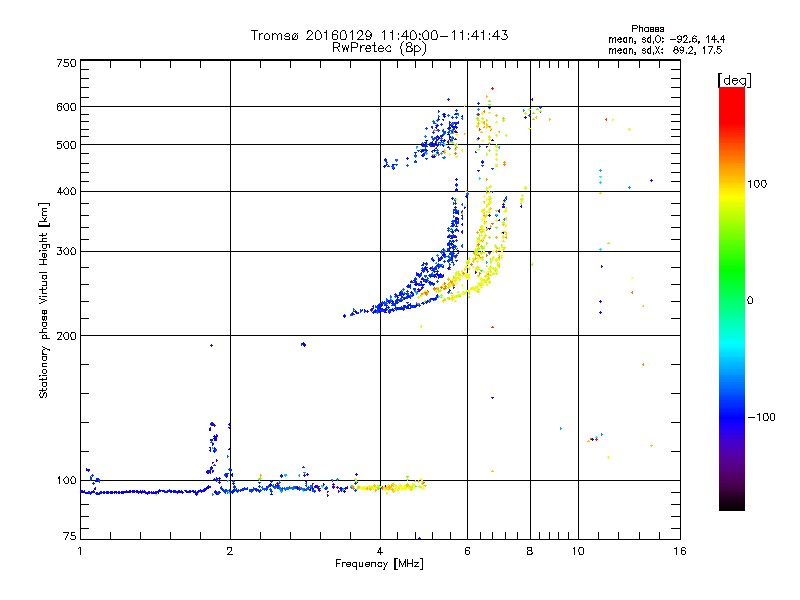800x600 pixels.
Task: Click the x-axis '8' tick label
Action: 530,551
